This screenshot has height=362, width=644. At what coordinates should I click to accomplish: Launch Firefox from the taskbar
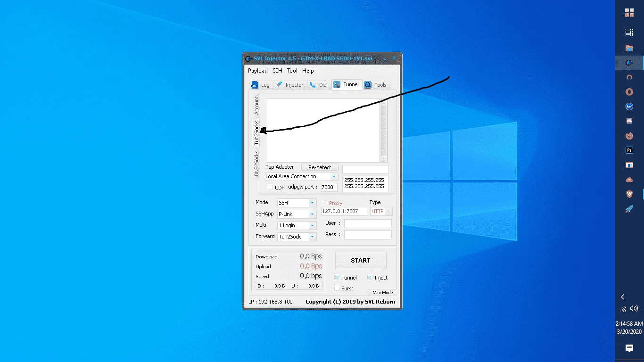coord(629,136)
